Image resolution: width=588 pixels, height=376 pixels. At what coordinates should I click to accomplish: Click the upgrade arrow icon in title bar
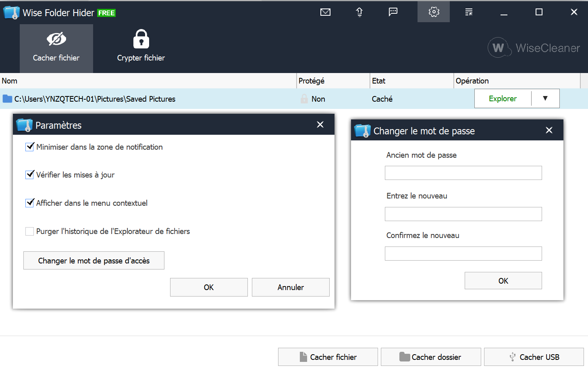coord(359,12)
